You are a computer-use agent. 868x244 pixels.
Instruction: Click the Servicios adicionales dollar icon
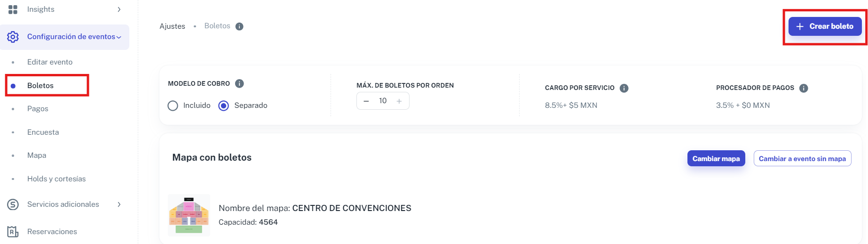13,204
